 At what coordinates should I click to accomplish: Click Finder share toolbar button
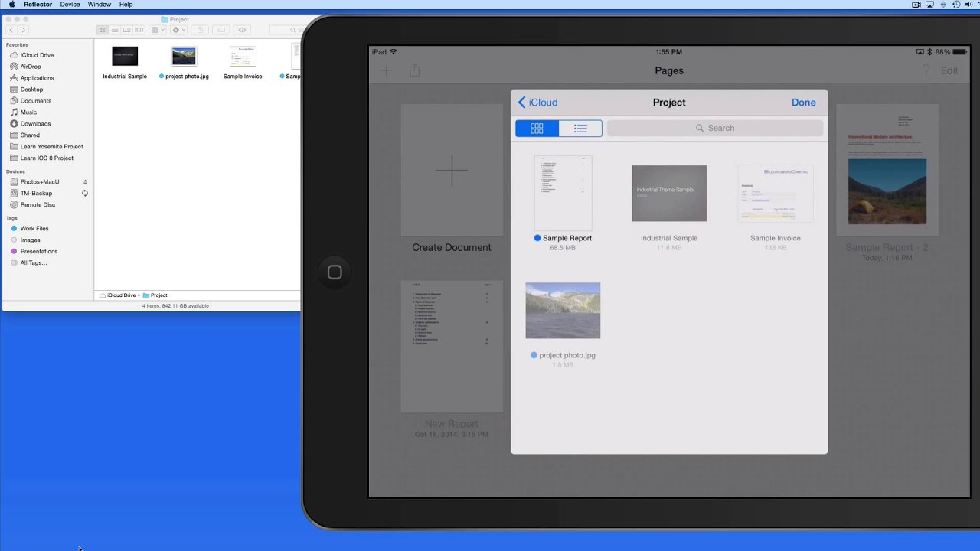[200, 30]
